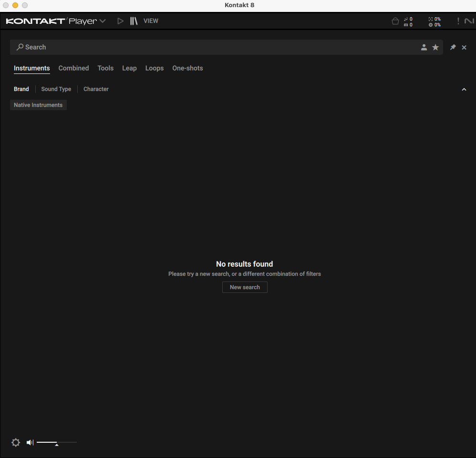This screenshot has width=476, height=458.
Task: Switch to the Combined tab
Action: click(74, 68)
